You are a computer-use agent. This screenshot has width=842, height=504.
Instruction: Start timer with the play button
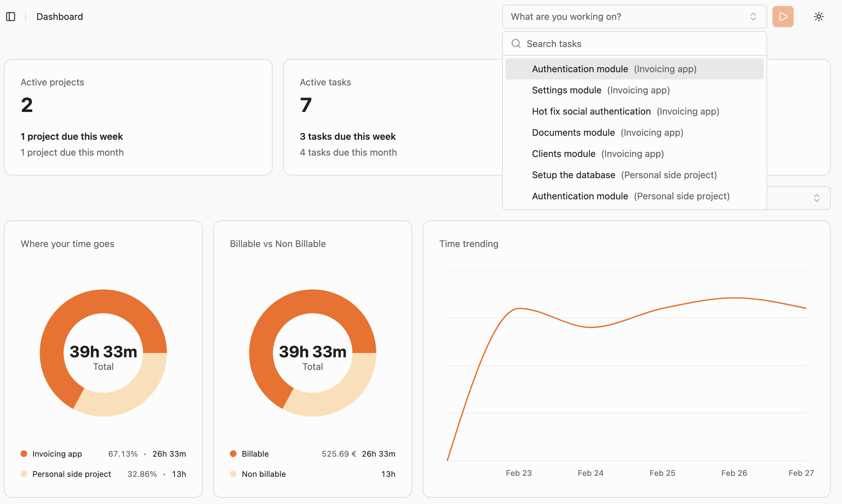[783, 17]
